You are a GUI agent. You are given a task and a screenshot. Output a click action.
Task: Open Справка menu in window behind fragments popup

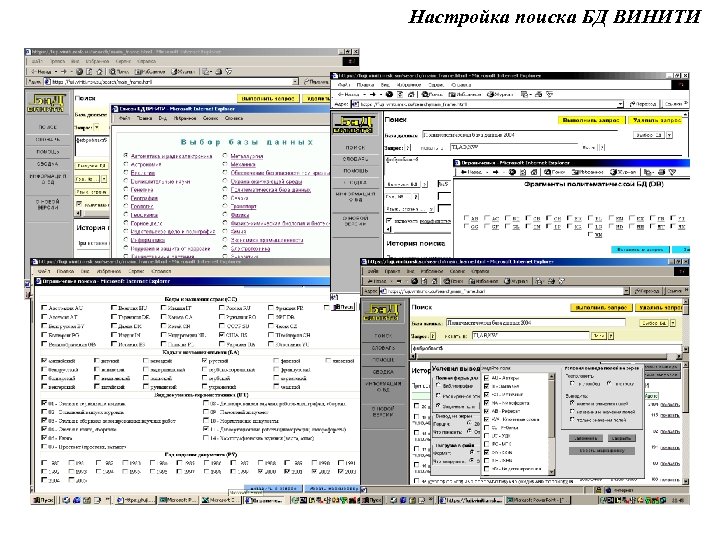[461, 85]
